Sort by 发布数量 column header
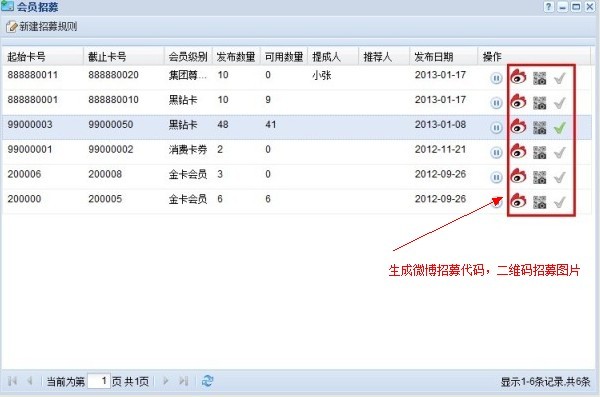 pyautogui.click(x=236, y=57)
